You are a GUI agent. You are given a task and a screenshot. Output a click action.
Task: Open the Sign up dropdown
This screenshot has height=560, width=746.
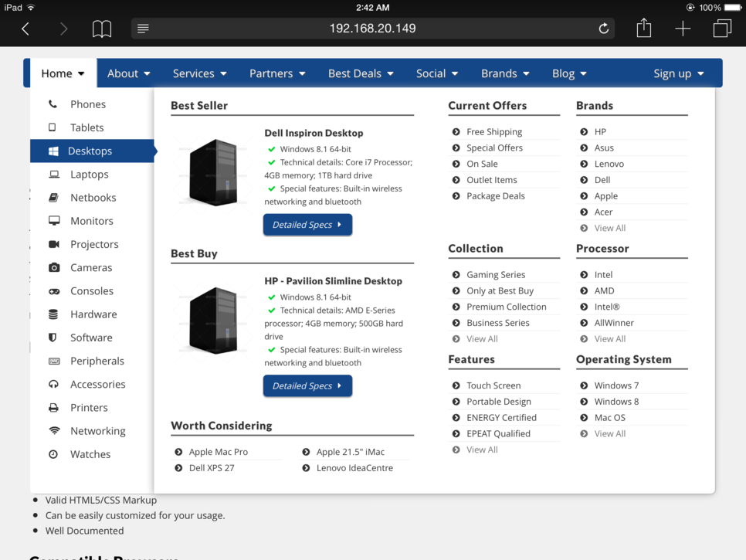click(679, 73)
